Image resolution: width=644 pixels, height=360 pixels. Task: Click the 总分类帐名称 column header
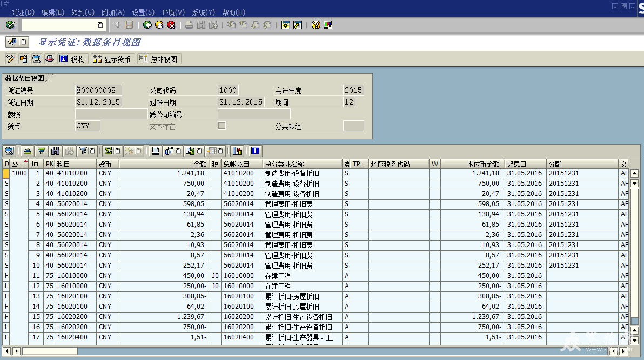coord(303,164)
